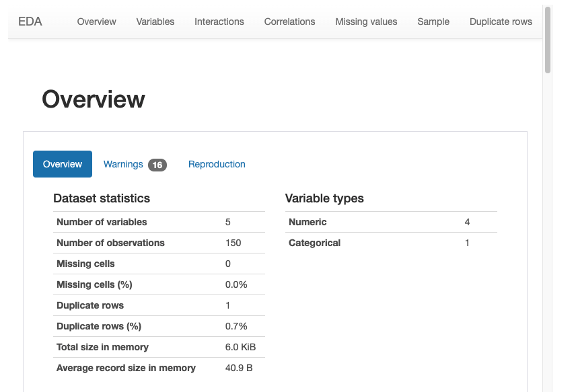This screenshot has height=392, width=576.
Task: Open the Variables section link
Action: click(x=155, y=22)
